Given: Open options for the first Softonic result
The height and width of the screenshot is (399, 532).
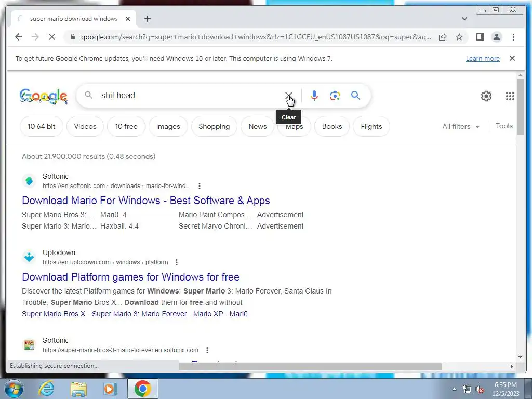Looking at the screenshot, I should tap(199, 186).
